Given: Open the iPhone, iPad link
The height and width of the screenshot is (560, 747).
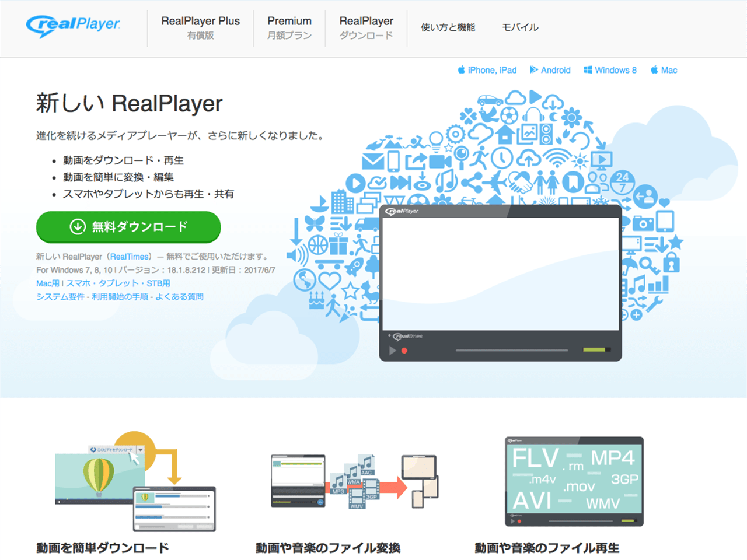Looking at the screenshot, I should (492, 70).
